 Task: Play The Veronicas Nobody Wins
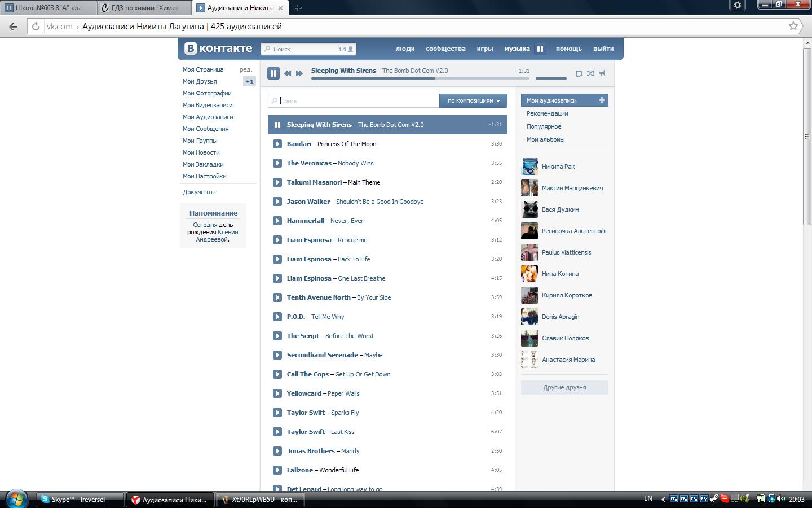click(x=277, y=163)
